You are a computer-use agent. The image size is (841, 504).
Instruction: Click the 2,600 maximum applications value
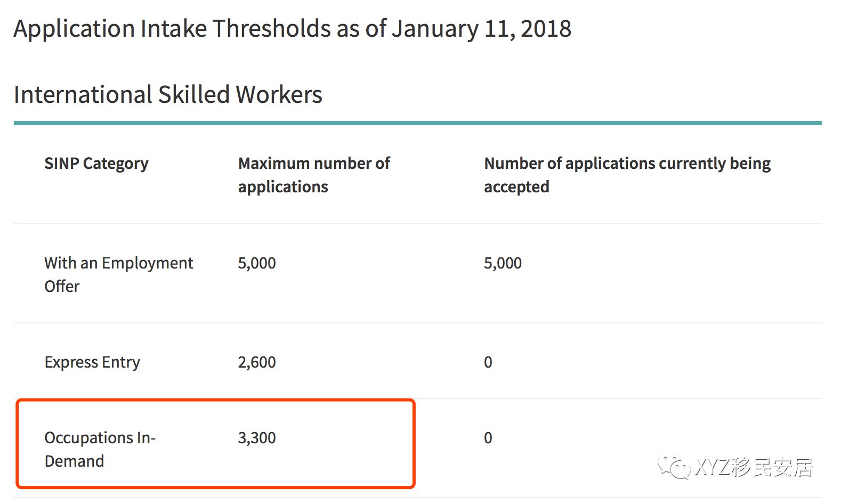257,362
